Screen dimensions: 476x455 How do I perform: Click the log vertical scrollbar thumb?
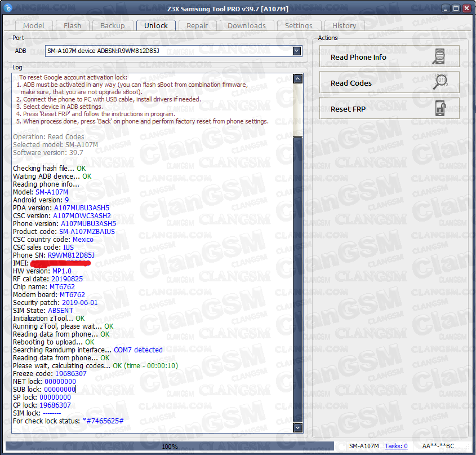point(297,279)
